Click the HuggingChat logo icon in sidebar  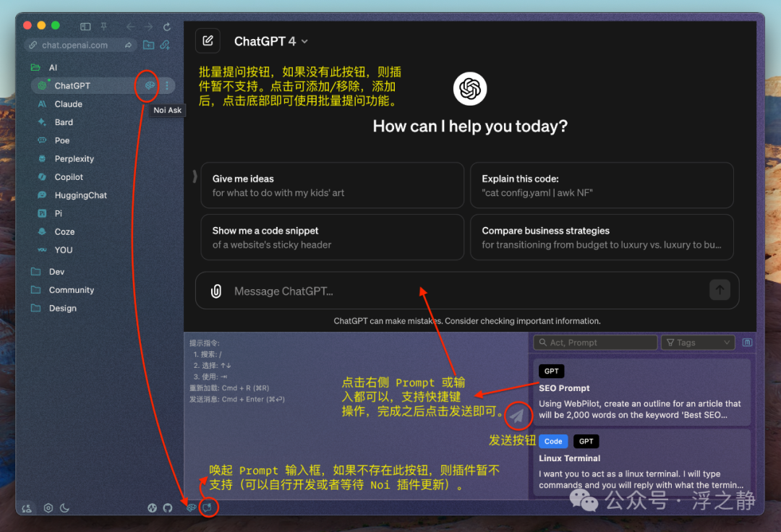click(x=43, y=195)
